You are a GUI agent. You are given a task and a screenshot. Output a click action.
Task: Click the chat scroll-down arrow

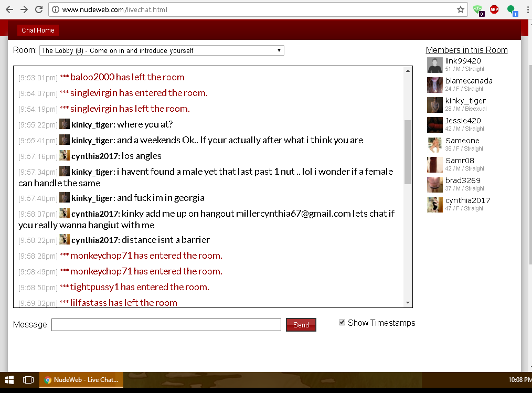pos(408,303)
